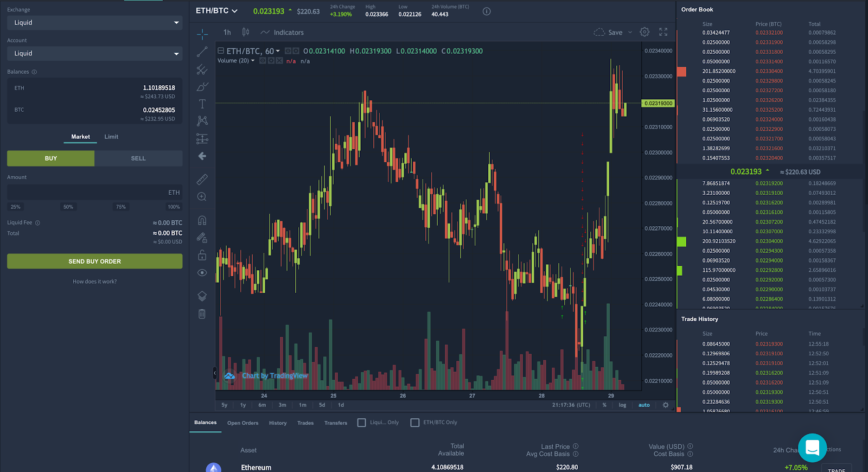Open the object tree layers icon

[202, 296]
